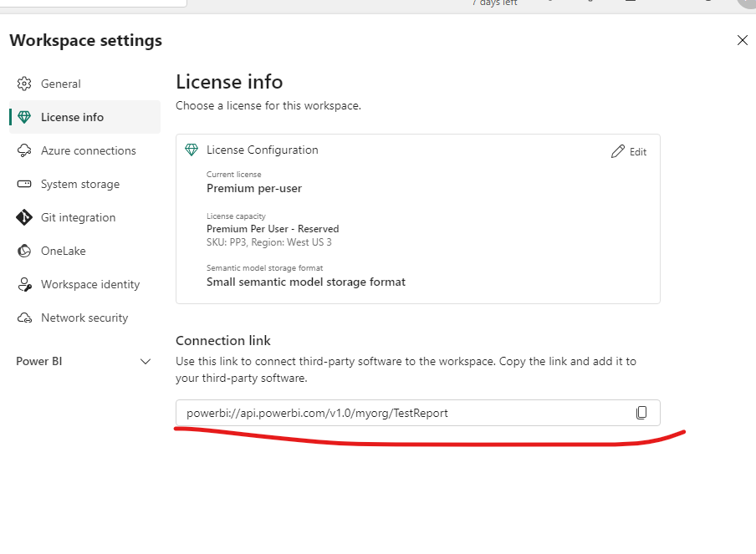Click the Git integration diamond icon
This screenshot has height=554, width=756.
point(24,217)
